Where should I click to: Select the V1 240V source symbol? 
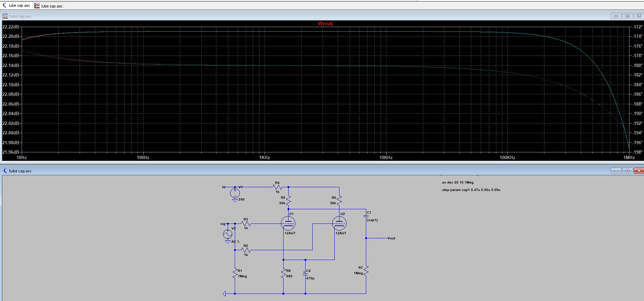235,193
